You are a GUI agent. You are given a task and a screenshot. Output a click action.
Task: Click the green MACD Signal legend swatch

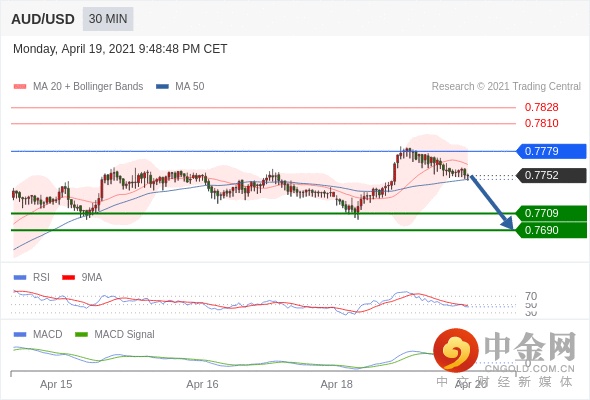tap(81, 335)
